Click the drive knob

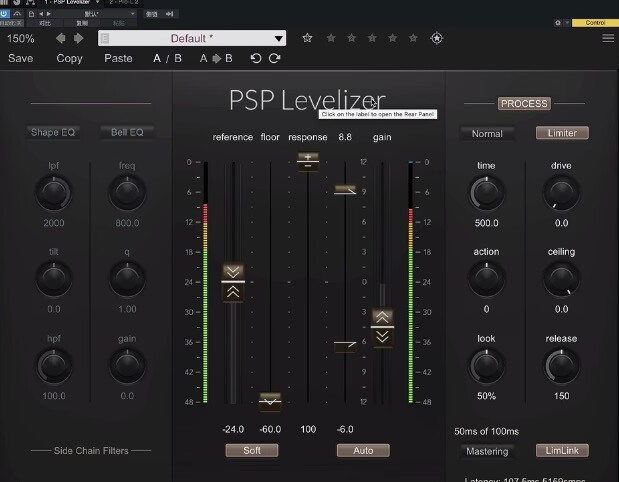(x=561, y=193)
